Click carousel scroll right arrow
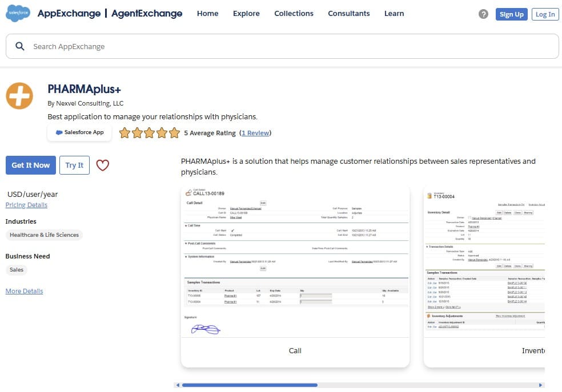This screenshot has height=392, width=562. 540,385
